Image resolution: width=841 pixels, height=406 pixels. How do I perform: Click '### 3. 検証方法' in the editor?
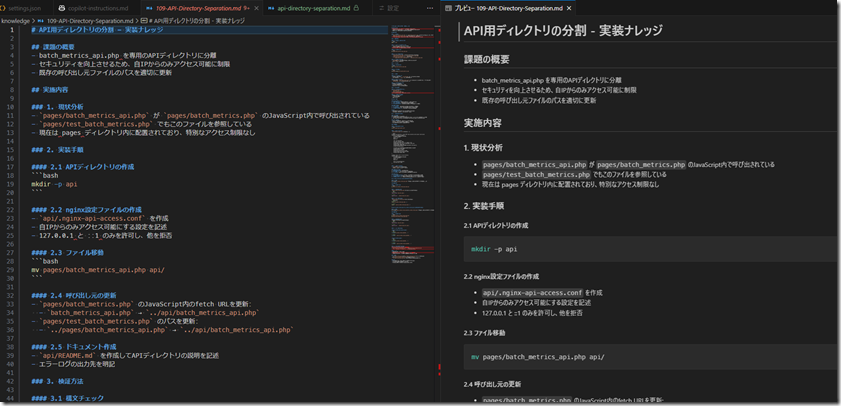[x=57, y=381]
